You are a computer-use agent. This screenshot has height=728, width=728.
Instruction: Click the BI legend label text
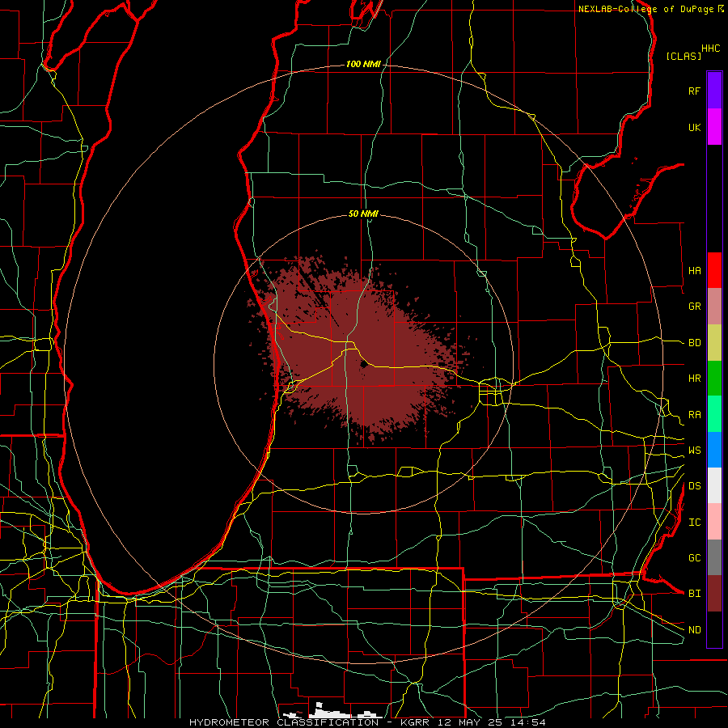click(x=694, y=594)
